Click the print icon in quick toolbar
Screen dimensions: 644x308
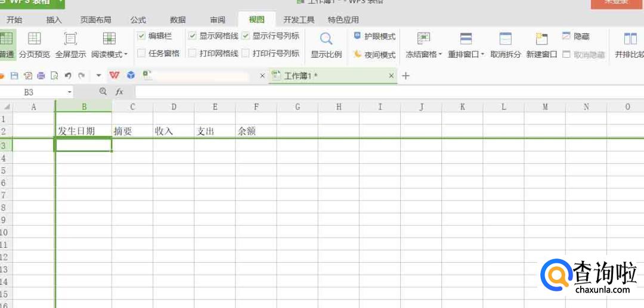click(41, 76)
